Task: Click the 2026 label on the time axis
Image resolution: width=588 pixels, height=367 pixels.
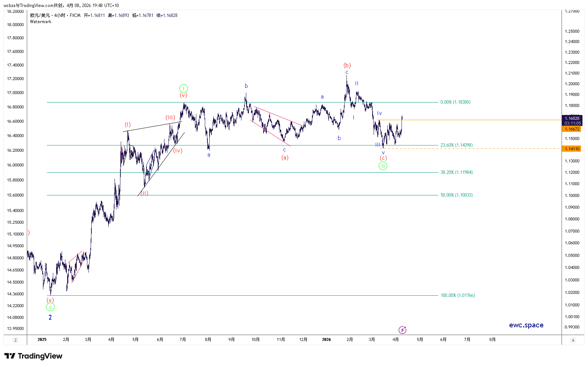Action: click(326, 339)
